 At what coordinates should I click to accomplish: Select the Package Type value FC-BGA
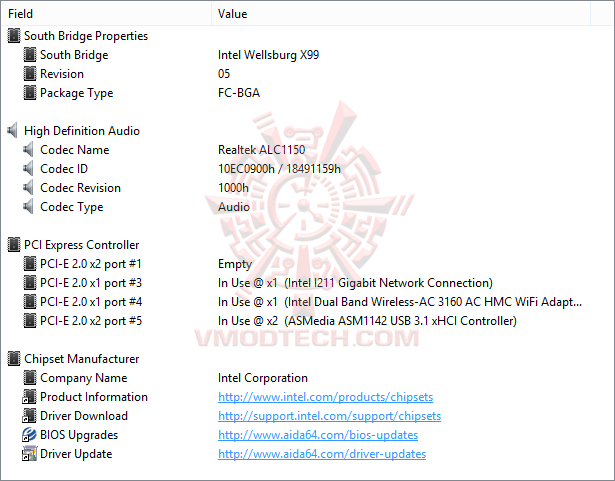[239, 93]
